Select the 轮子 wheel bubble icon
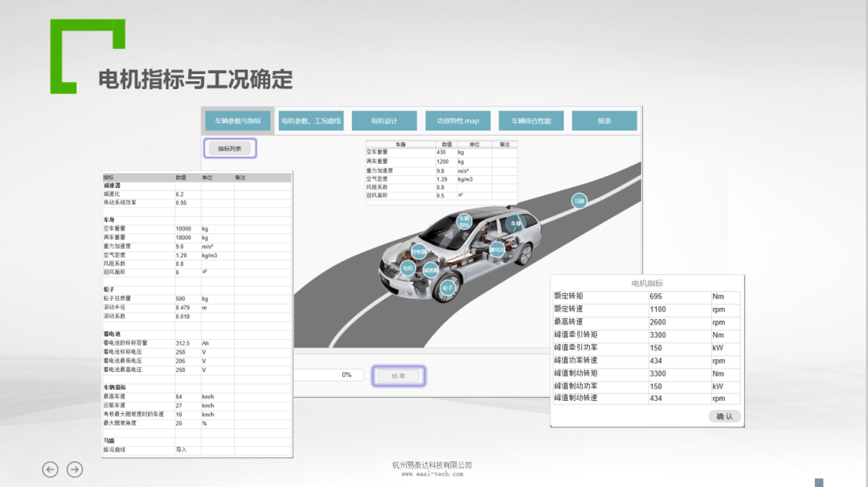Viewport: 868px width, 487px height. click(x=448, y=288)
